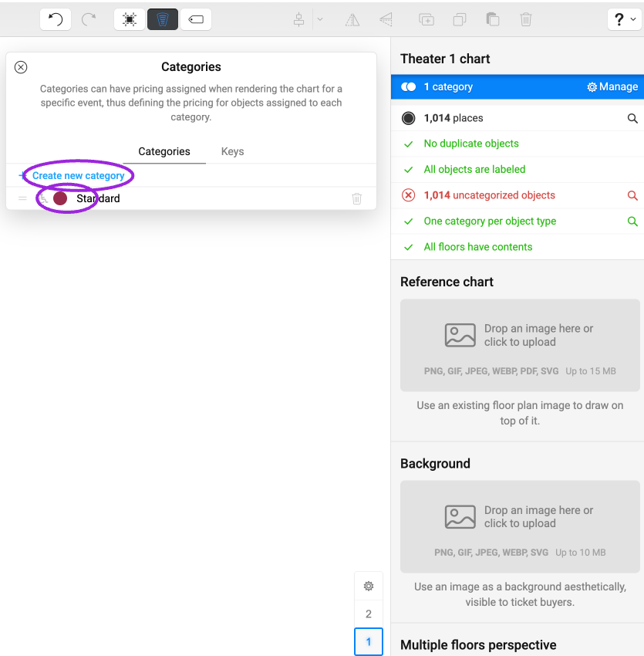Copy the selection
The width and height of the screenshot is (644, 656).
[460, 19]
